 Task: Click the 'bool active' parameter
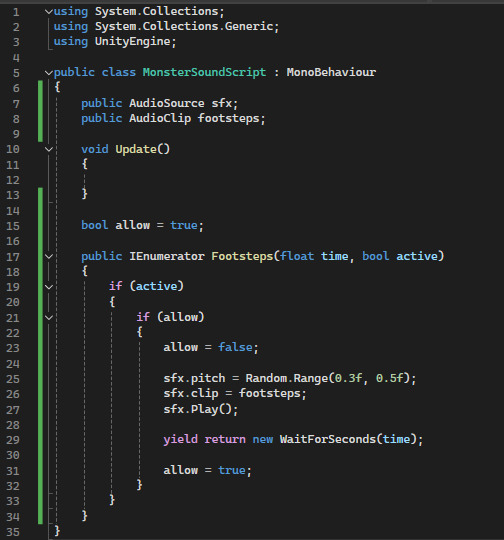[x=400, y=256]
